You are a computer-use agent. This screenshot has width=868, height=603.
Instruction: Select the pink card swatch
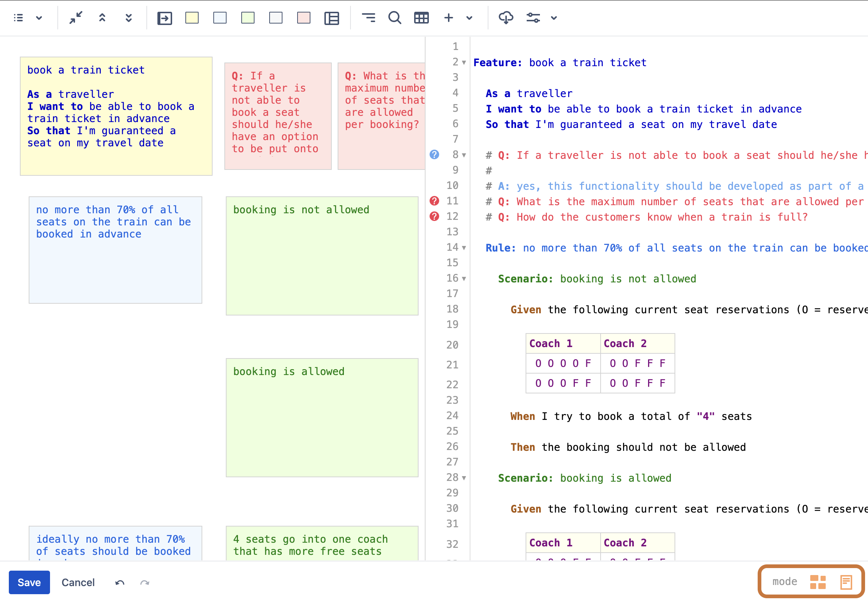pos(304,18)
